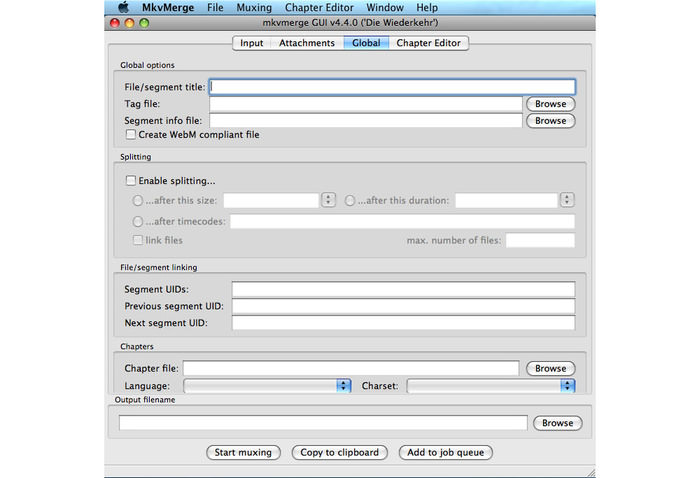Click the yellow minimize window button

129,23
